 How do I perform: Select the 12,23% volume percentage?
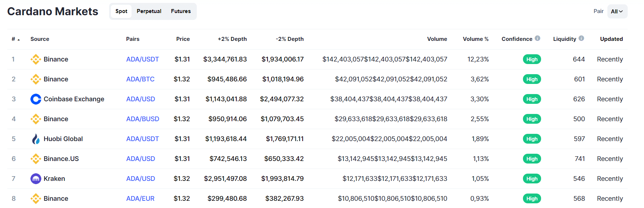pos(478,59)
